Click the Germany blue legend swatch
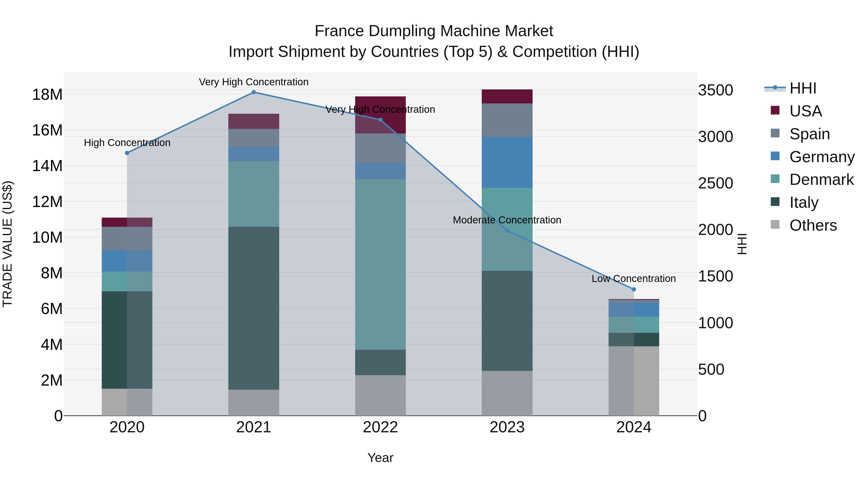868x488 pixels. point(775,156)
